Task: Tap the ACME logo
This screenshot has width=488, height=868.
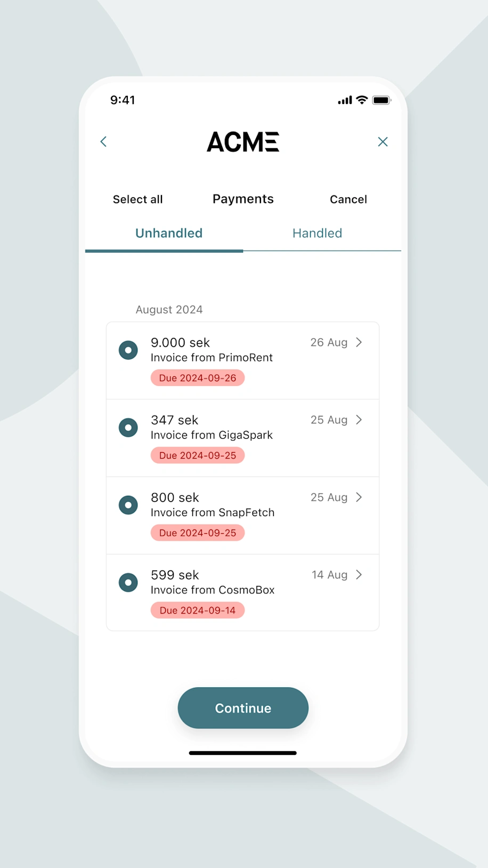Action: 243,141
